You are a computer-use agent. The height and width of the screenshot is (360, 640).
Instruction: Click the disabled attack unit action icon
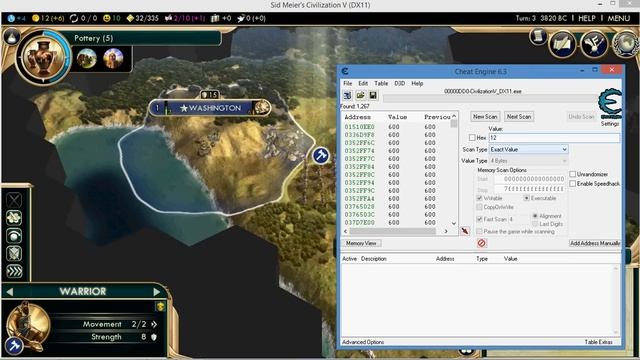tap(14, 200)
